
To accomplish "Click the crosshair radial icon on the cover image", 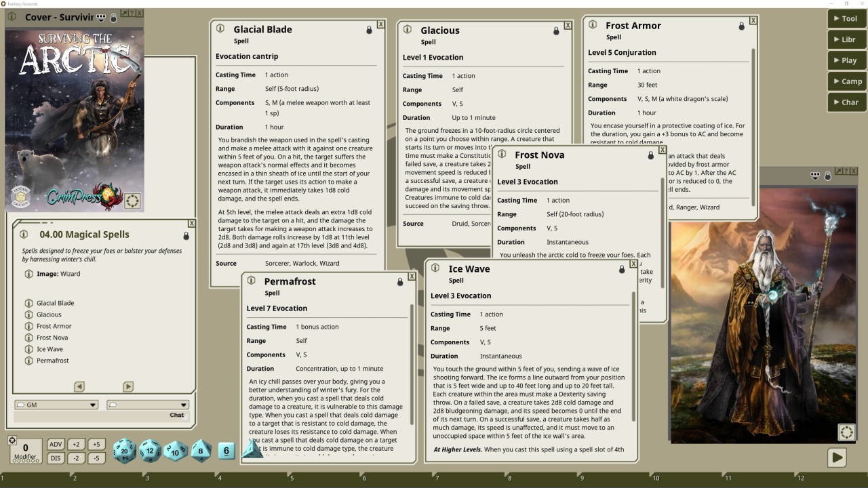I will (x=132, y=201).
